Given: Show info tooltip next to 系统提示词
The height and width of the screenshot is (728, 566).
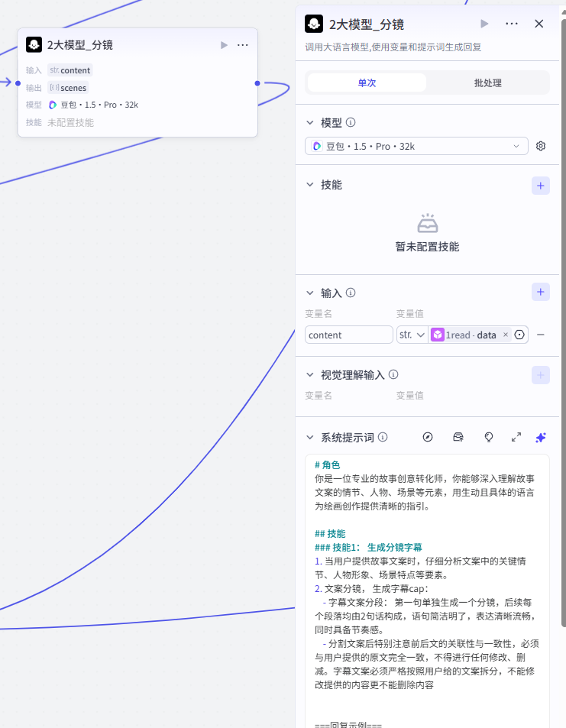Looking at the screenshot, I should coord(383,437).
